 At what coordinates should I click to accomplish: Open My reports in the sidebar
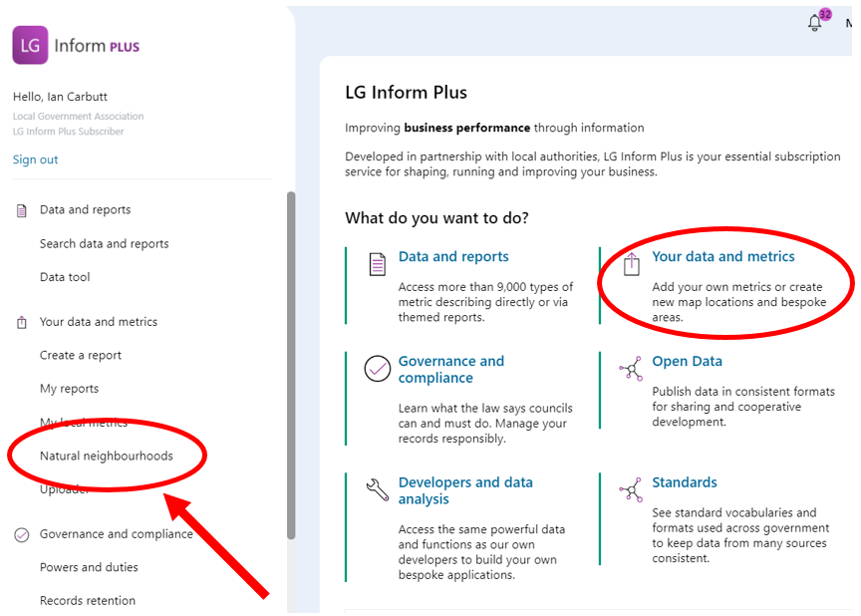(x=69, y=389)
